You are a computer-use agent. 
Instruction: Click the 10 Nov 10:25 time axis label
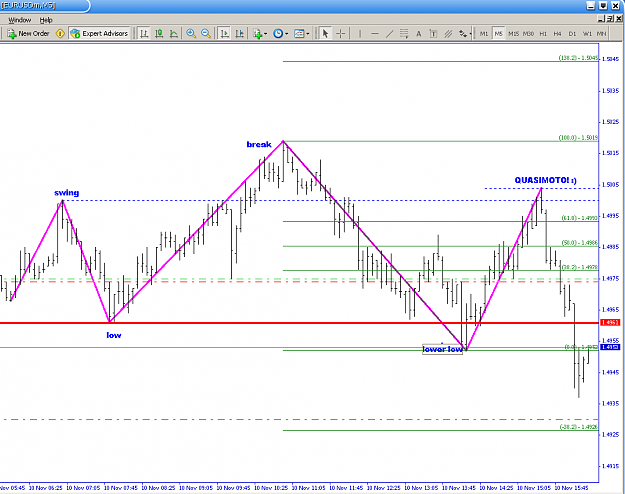(x=271, y=488)
